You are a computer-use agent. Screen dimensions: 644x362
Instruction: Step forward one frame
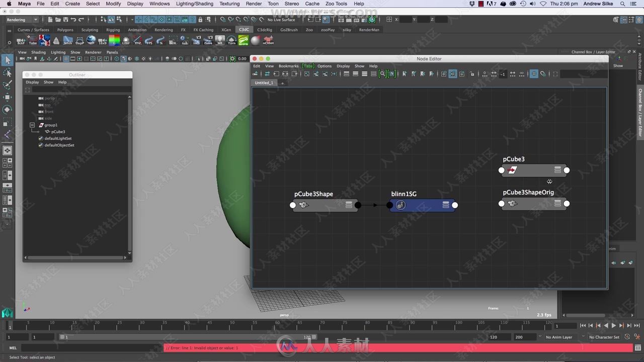[x=629, y=326]
